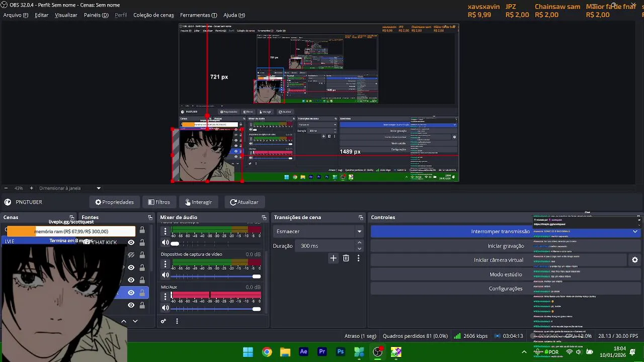Open Adobe After Effects from the taskbar
644x362 pixels.
[303, 352]
